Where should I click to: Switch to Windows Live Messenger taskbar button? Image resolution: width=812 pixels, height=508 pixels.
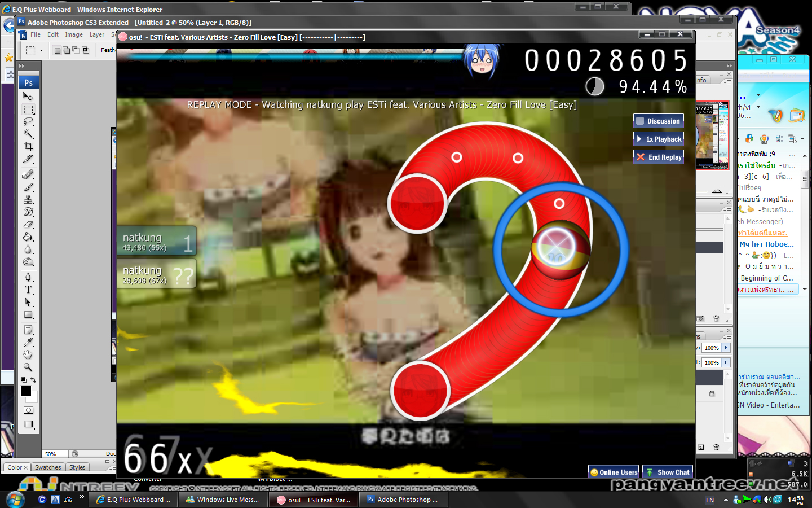tap(223, 500)
